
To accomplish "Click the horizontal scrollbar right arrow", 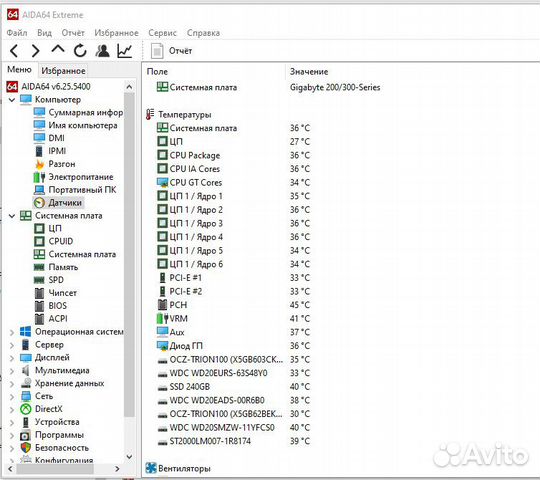I will [117, 469].
